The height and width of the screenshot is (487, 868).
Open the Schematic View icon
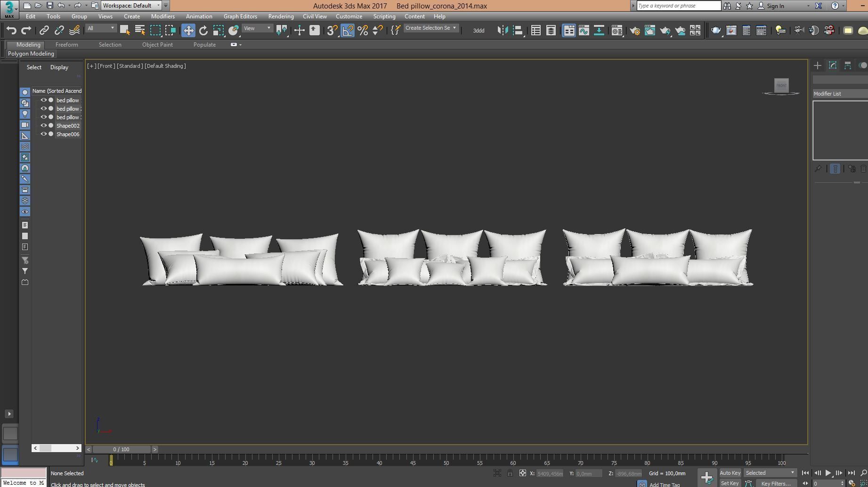tap(599, 31)
